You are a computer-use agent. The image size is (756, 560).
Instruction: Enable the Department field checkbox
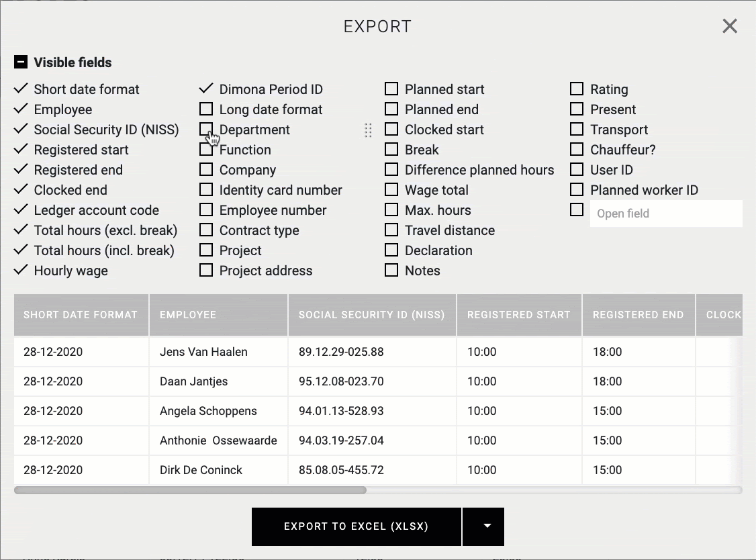[x=206, y=129]
